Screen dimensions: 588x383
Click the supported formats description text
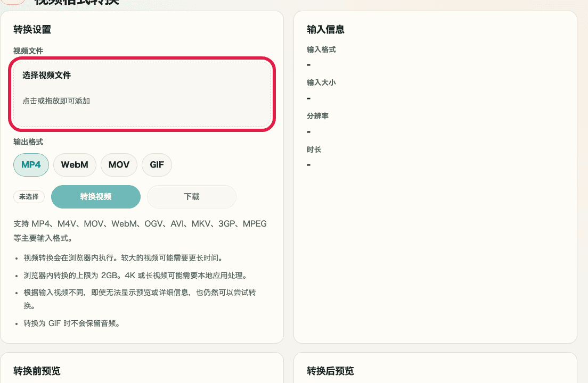point(140,231)
